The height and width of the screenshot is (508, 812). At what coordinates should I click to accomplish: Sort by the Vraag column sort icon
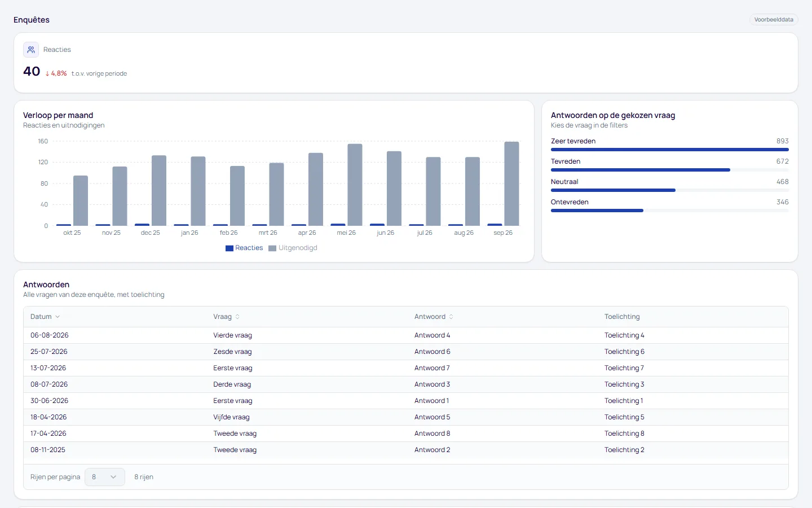coord(237,317)
